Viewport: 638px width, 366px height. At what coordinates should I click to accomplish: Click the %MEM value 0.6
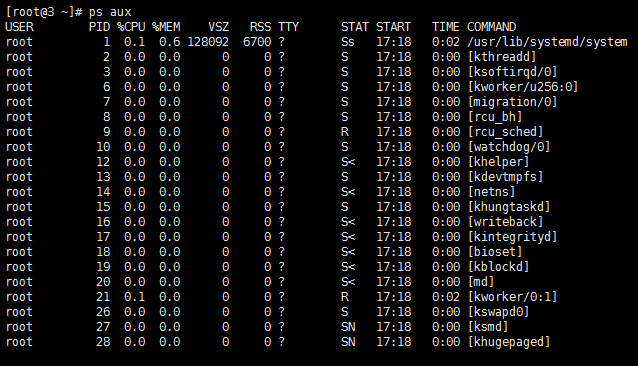[170, 42]
